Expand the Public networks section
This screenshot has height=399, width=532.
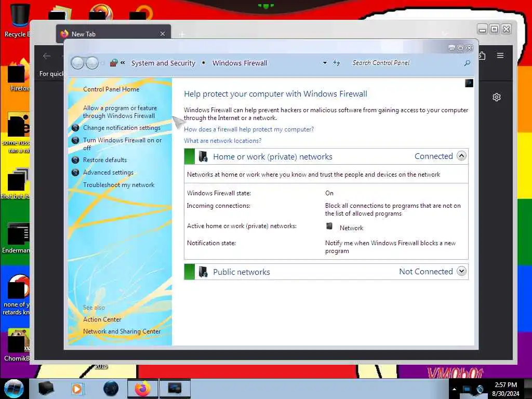tap(461, 271)
